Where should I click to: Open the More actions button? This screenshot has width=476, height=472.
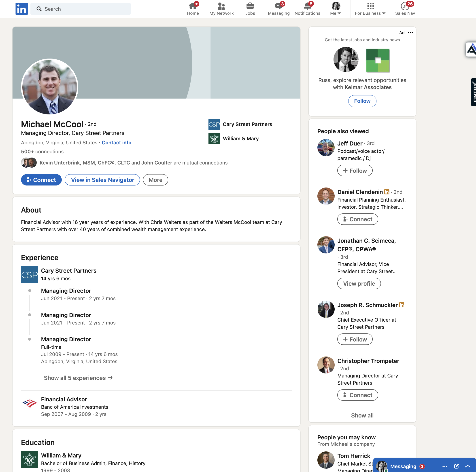[155, 180]
